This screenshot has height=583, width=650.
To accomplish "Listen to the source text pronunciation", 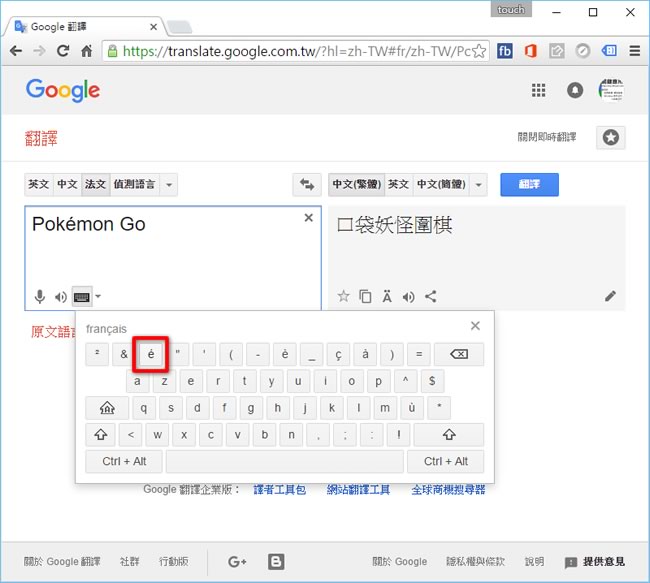I will point(61,297).
